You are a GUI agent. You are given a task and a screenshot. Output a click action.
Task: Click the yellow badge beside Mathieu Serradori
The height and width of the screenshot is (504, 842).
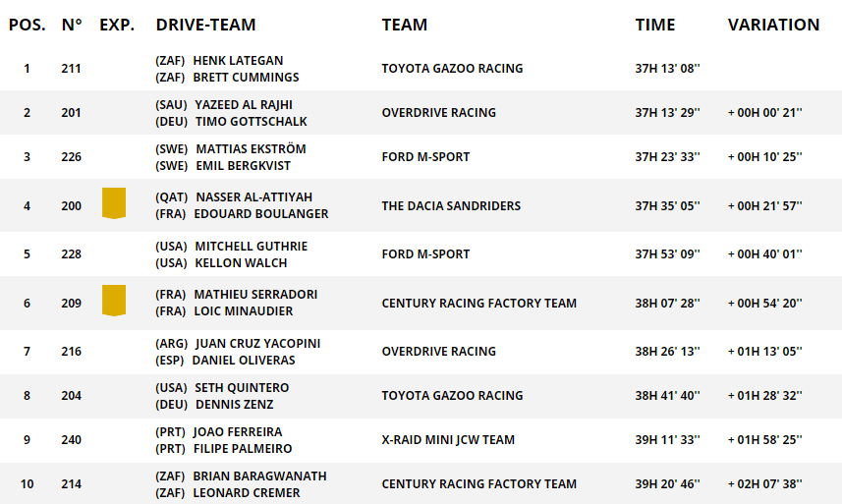click(114, 301)
